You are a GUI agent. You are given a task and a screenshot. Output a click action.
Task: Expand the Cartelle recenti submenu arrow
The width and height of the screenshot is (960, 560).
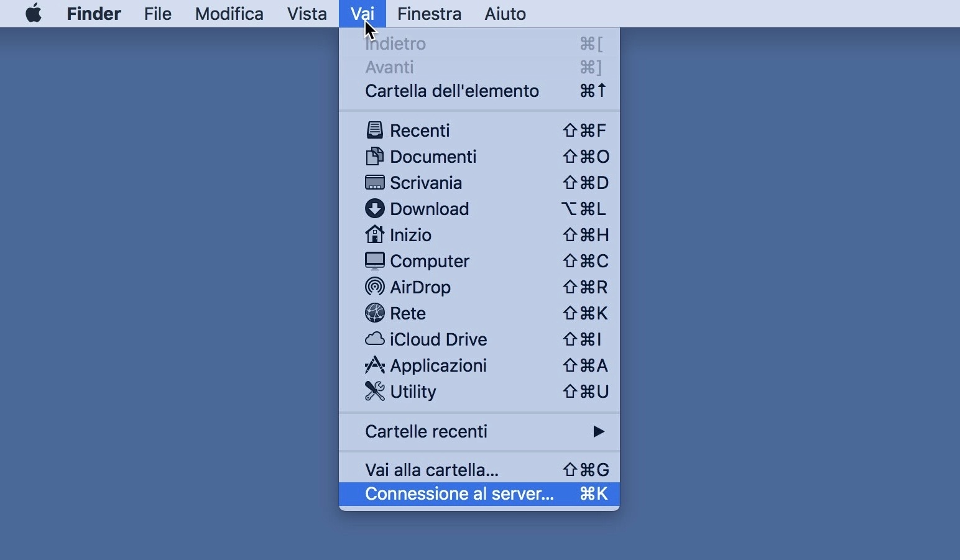pyautogui.click(x=598, y=431)
